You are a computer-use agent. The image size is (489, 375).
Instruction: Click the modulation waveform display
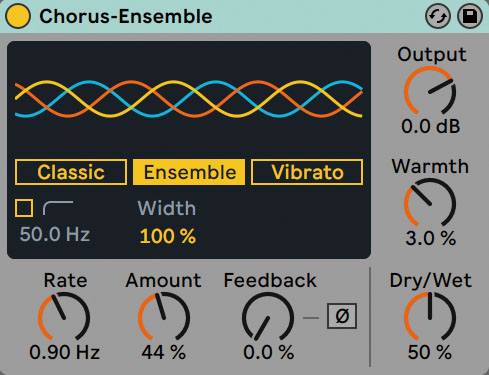click(189, 99)
